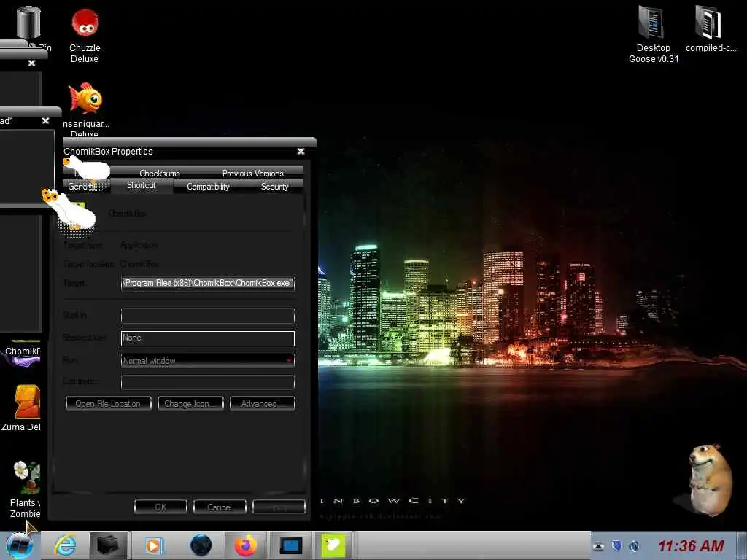Click the hamster desktop mascot
747x560 pixels.
(709, 480)
